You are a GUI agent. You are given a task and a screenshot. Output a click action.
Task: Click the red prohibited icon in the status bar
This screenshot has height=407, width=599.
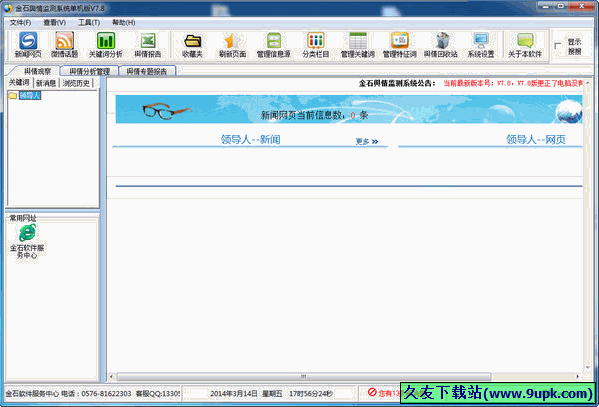pyautogui.click(x=372, y=392)
